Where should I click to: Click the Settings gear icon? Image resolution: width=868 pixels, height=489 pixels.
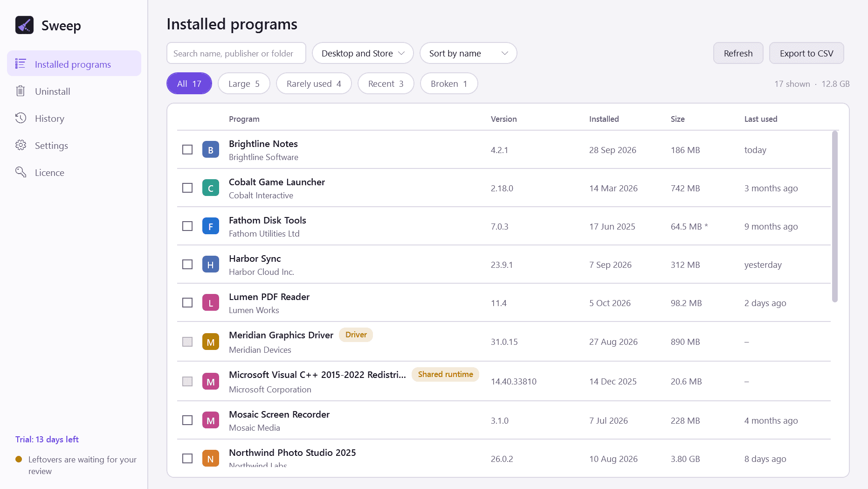click(x=21, y=145)
